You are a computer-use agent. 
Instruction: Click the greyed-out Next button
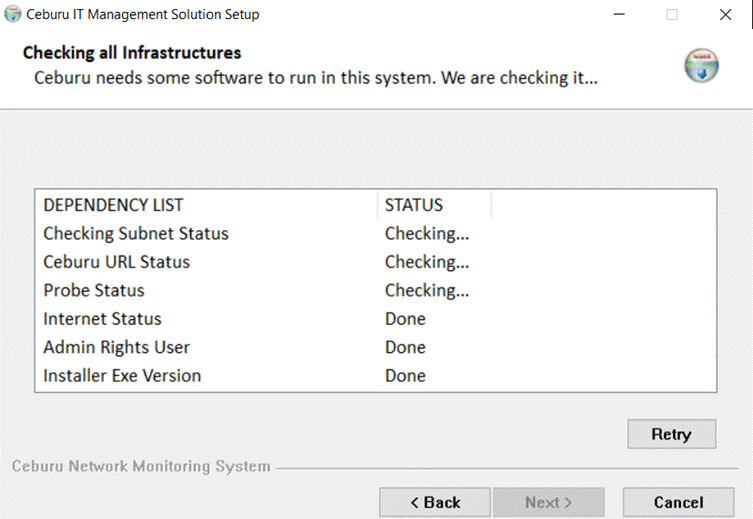548,502
